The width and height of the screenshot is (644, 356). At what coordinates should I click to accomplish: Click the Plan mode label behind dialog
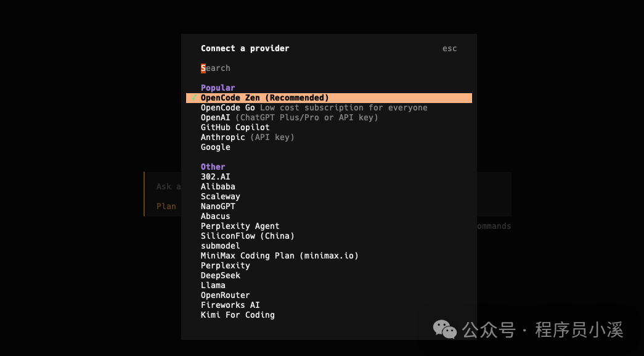pos(166,206)
